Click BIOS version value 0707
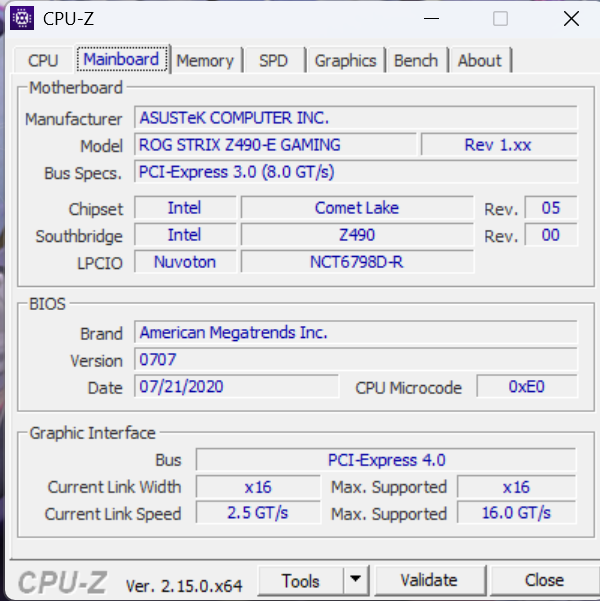Viewport: 600px width, 601px height. coord(355,360)
